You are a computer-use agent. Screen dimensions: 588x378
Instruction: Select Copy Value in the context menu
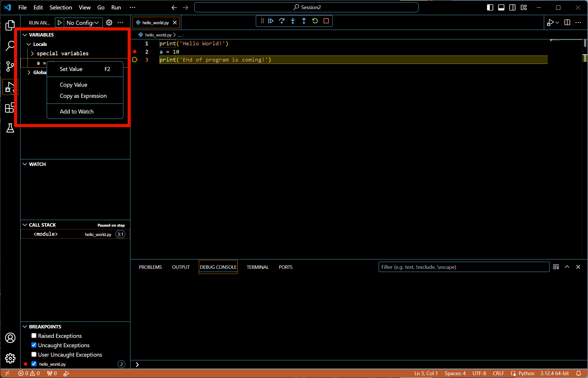[73, 85]
